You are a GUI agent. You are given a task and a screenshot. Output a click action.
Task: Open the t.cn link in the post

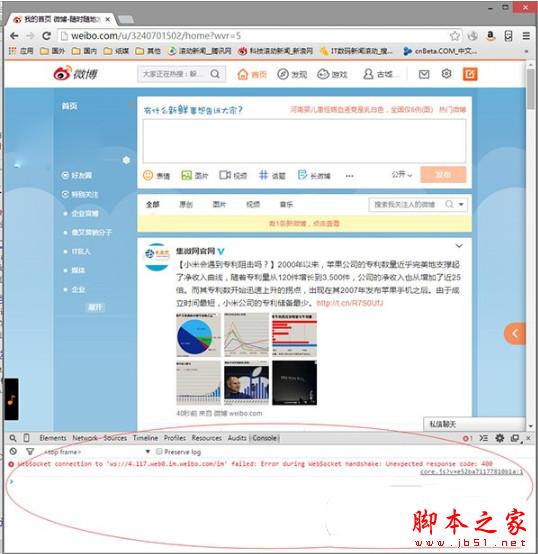pyautogui.click(x=350, y=303)
